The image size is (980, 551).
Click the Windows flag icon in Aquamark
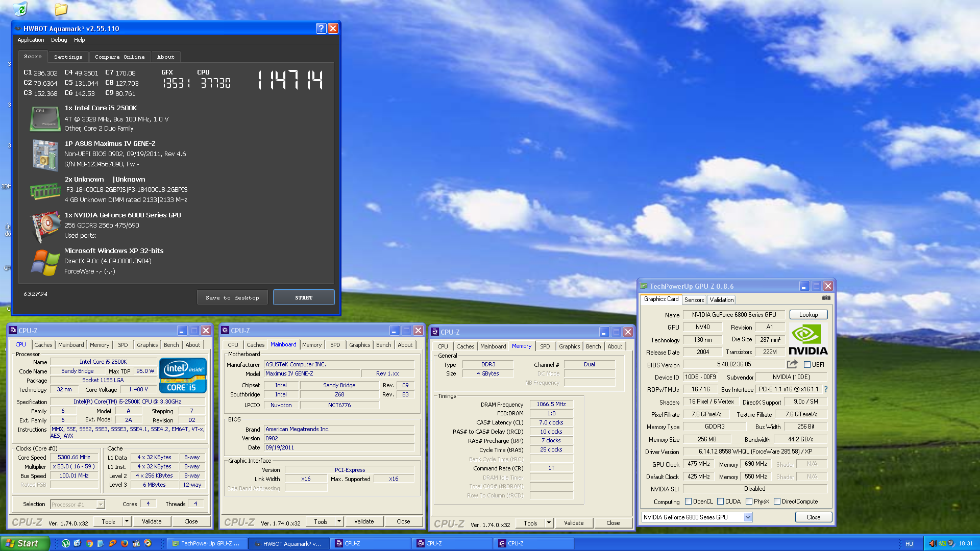(45, 262)
